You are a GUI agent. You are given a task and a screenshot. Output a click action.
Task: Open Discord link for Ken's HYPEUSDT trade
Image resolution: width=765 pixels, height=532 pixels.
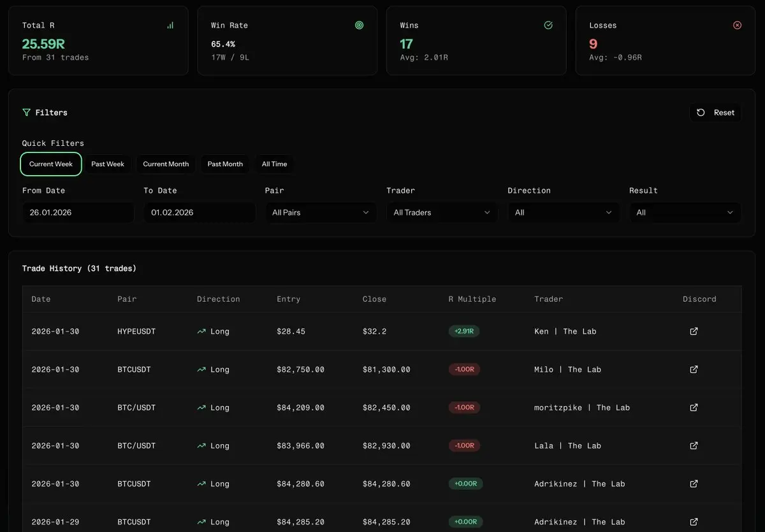[694, 331]
